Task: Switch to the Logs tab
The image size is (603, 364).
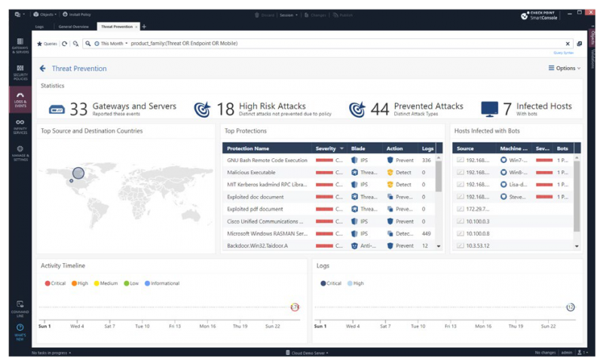Action: [39, 26]
